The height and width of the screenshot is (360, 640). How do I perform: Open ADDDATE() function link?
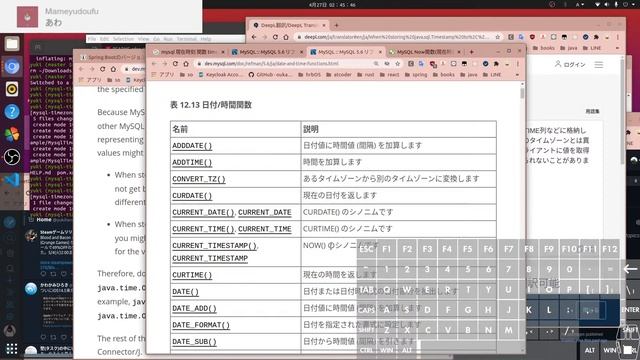pyautogui.click(x=192, y=146)
